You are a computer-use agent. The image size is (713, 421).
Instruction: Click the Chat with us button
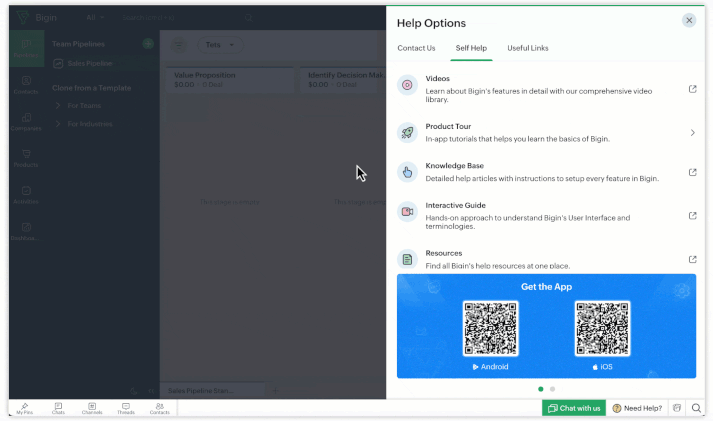point(573,408)
